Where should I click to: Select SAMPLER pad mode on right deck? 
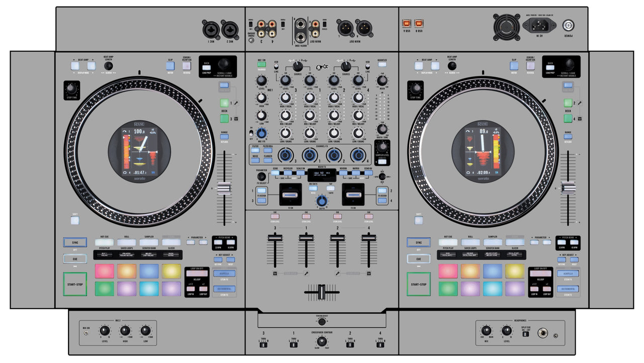pos(493,242)
